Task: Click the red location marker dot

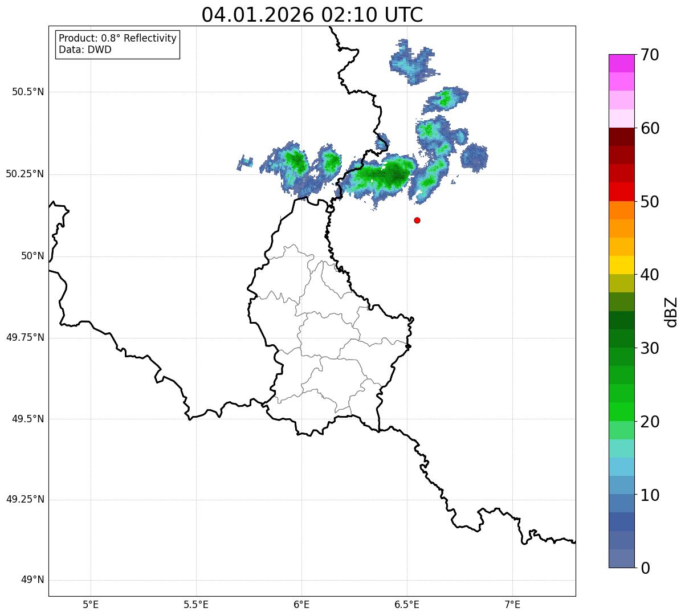Action: 417,220
